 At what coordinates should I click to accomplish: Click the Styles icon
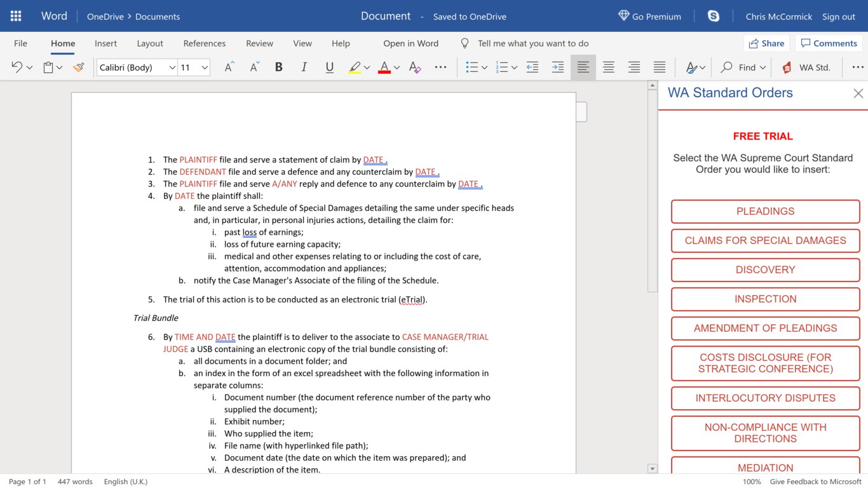pos(691,67)
